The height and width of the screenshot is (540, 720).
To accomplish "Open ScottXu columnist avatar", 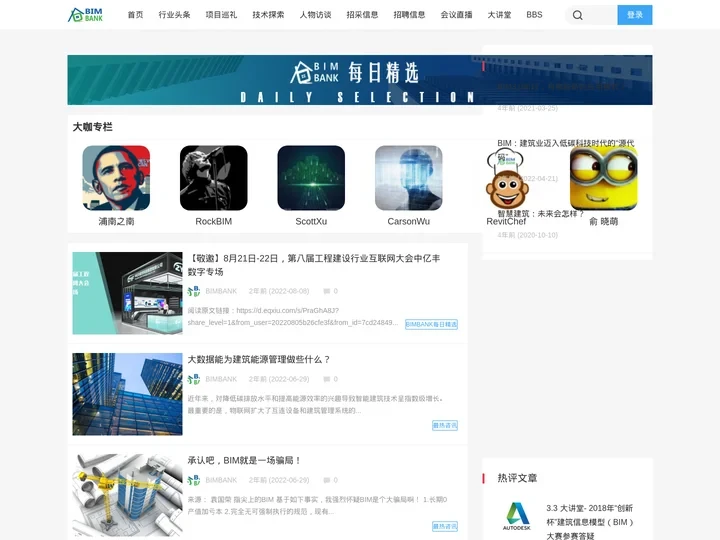I will click(x=311, y=178).
